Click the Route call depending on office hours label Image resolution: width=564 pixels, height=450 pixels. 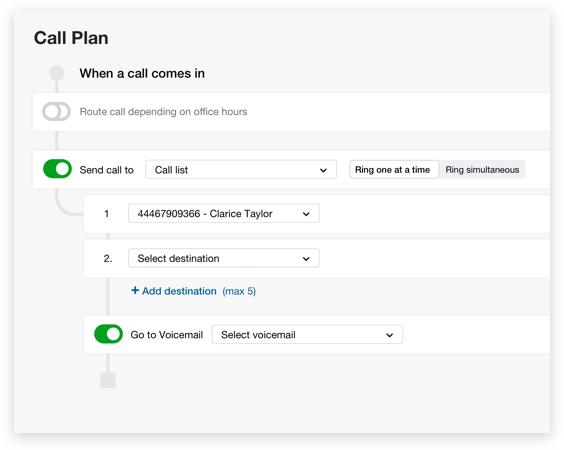coord(163,112)
